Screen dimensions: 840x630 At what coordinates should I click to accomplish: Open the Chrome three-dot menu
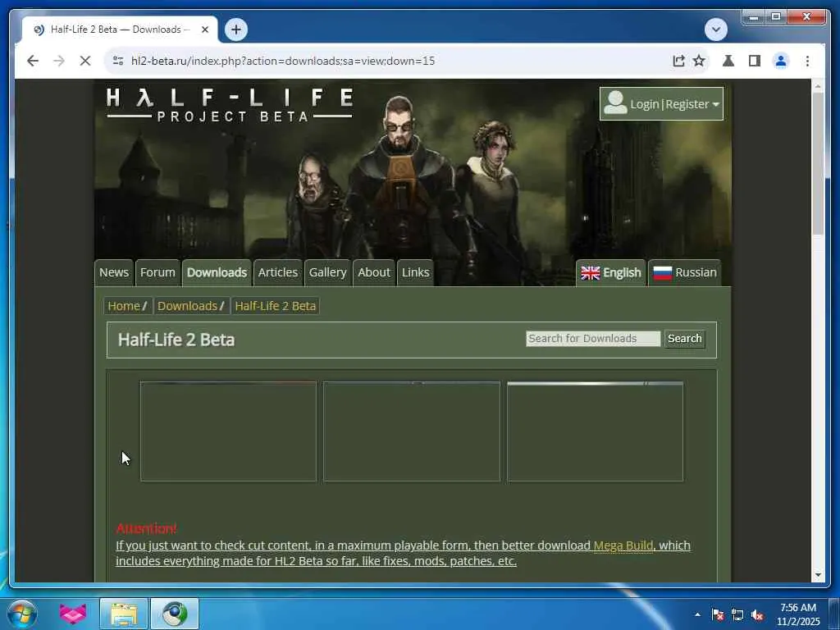pyautogui.click(x=807, y=61)
